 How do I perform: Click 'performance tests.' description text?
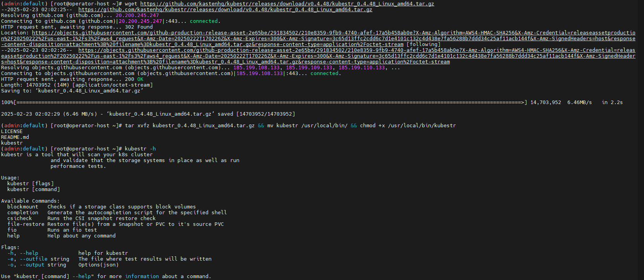click(78, 166)
